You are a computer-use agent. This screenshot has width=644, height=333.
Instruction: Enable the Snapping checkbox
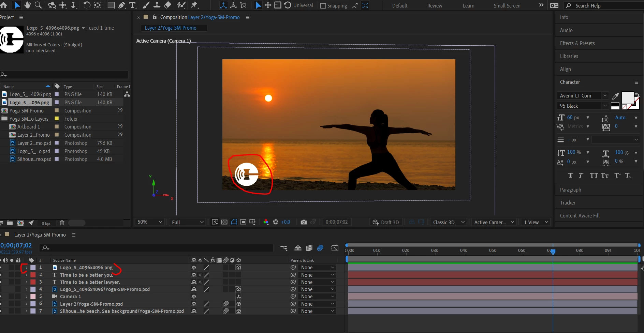pyautogui.click(x=323, y=5)
